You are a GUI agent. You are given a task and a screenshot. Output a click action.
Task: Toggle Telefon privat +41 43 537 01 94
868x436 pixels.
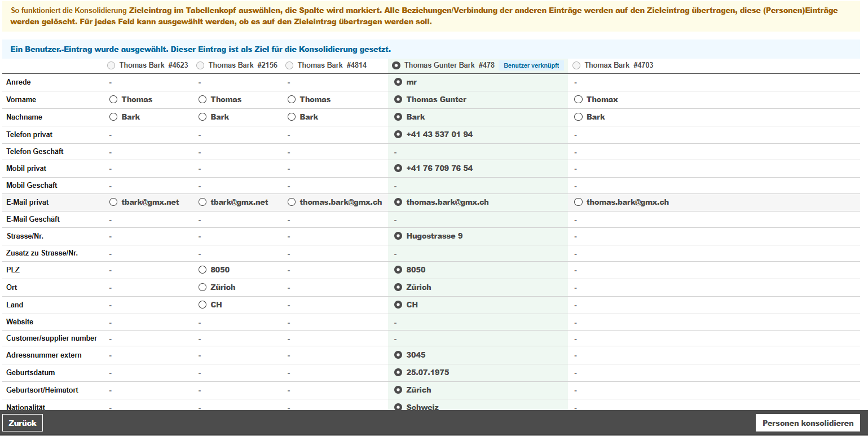click(398, 134)
